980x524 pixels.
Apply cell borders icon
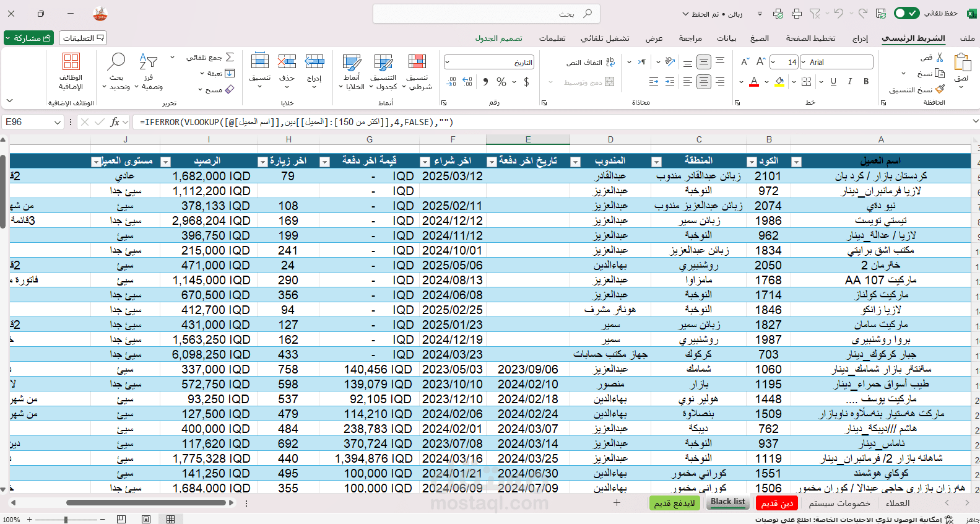point(806,81)
